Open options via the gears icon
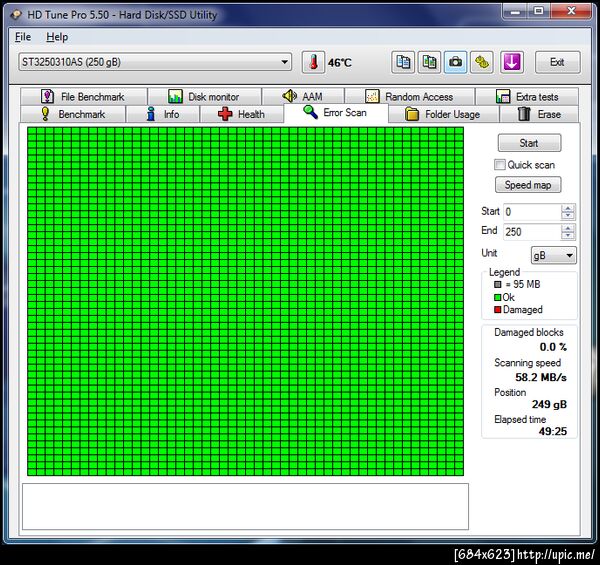The width and height of the screenshot is (600, 565). click(482, 62)
